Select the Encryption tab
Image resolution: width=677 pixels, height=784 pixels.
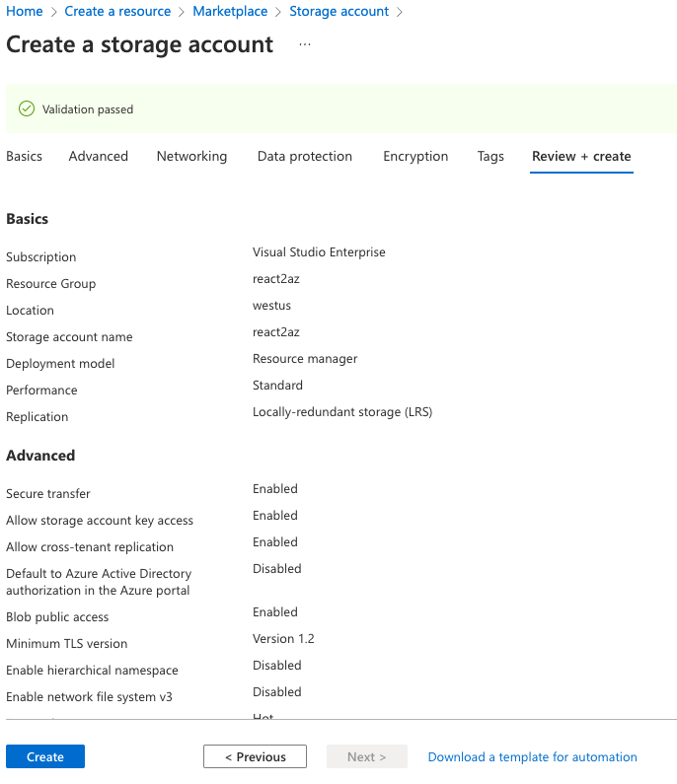(x=415, y=156)
